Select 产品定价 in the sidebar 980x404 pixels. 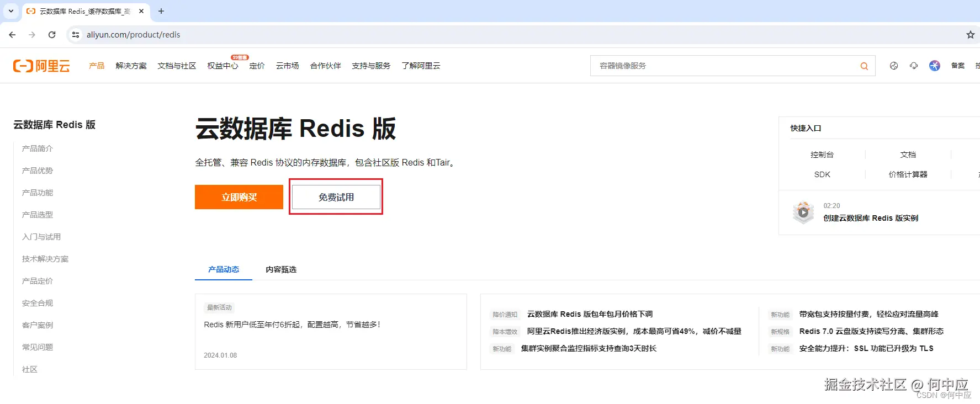[x=38, y=281]
